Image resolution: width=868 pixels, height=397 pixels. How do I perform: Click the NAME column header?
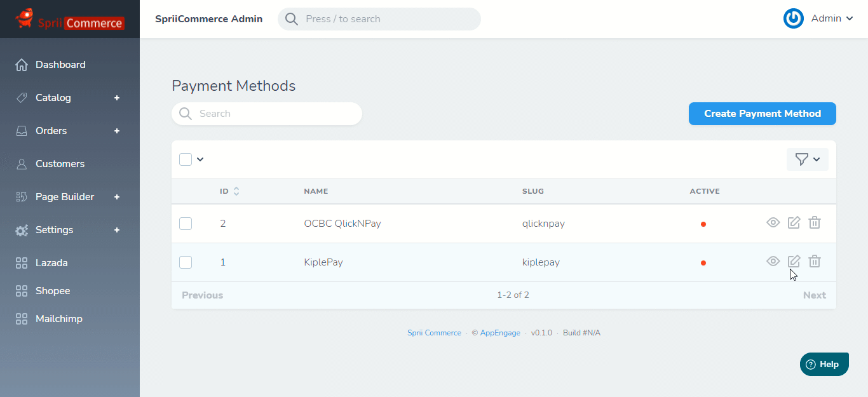tap(316, 191)
